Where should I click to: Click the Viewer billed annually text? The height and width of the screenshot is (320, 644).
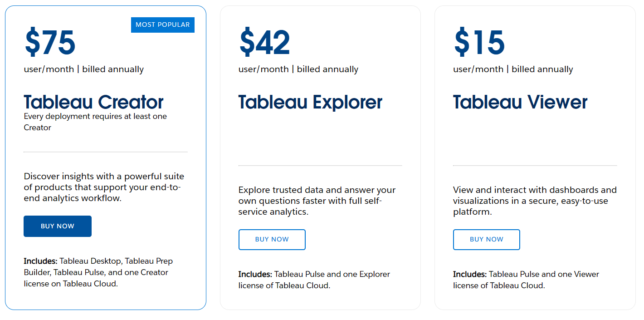pos(512,69)
